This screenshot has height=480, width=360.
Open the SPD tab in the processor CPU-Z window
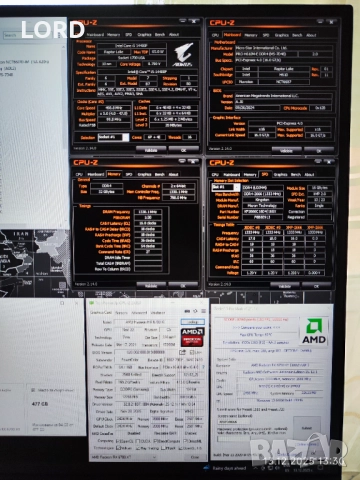click(129, 34)
